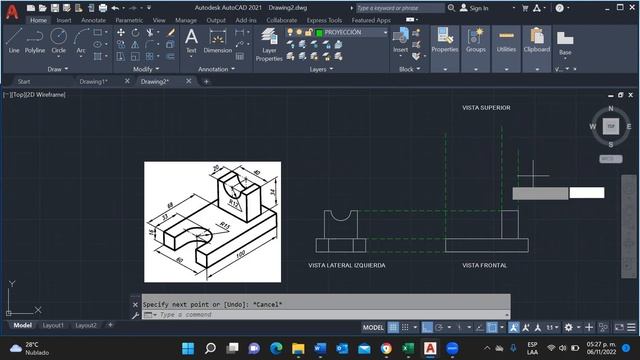Click the ViewCube TOP face
640x360 pixels.
tap(611, 127)
